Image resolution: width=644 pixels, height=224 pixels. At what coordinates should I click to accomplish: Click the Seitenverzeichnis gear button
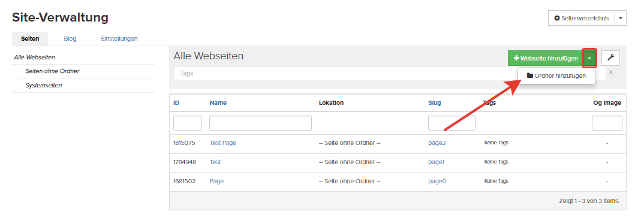click(x=582, y=18)
